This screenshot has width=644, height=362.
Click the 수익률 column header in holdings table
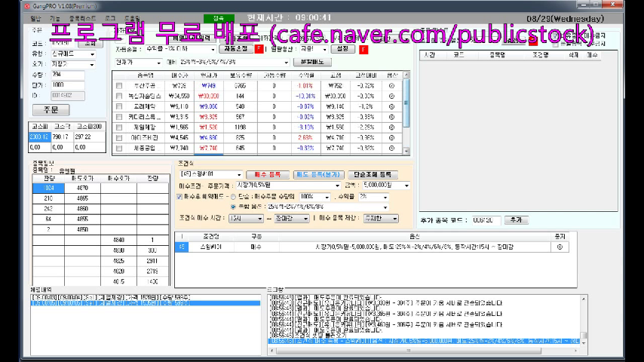click(x=305, y=75)
